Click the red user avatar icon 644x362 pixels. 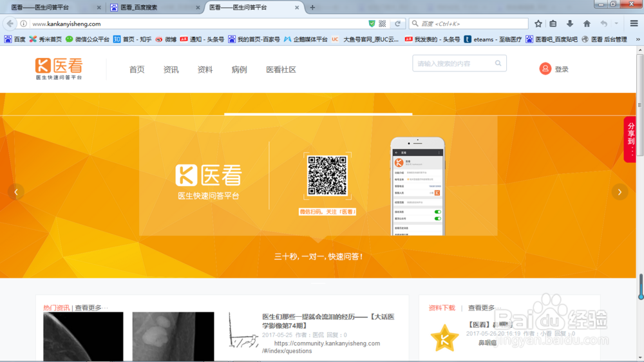point(545,69)
